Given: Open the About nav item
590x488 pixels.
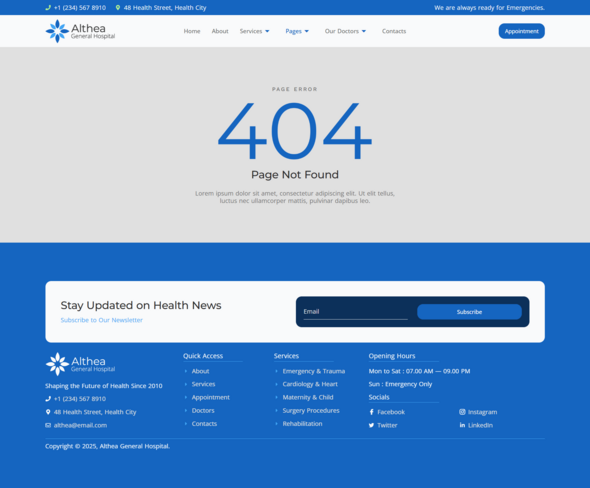Looking at the screenshot, I should pos(220,31).
